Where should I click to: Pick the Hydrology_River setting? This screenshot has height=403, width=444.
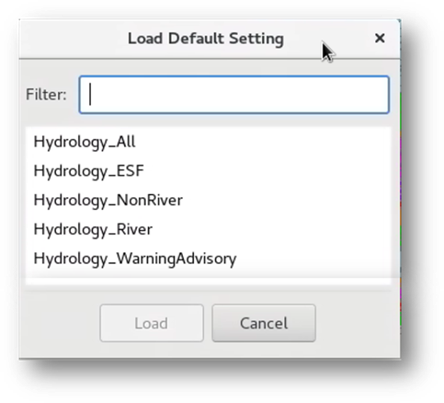[x=208, y=229]
